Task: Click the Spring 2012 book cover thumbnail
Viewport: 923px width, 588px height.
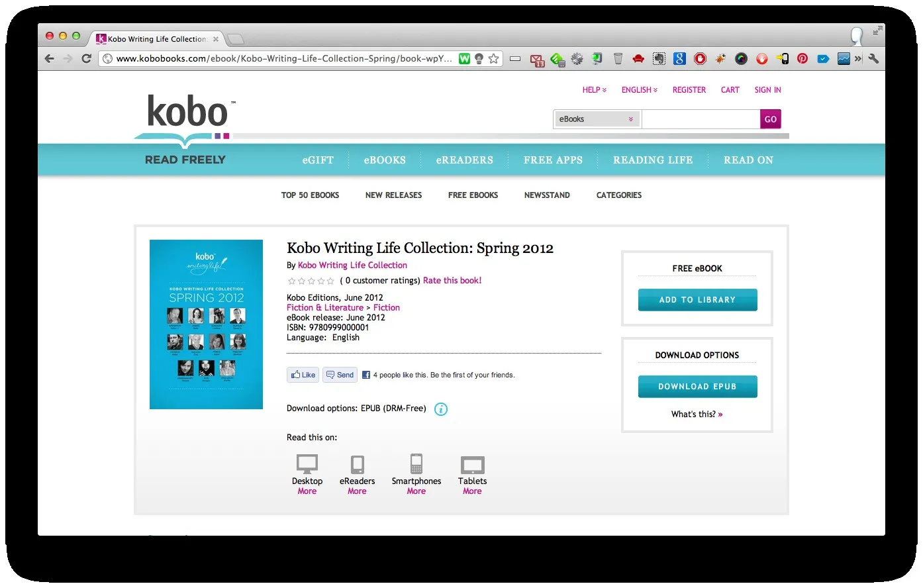Action: [x=206, y=324]
